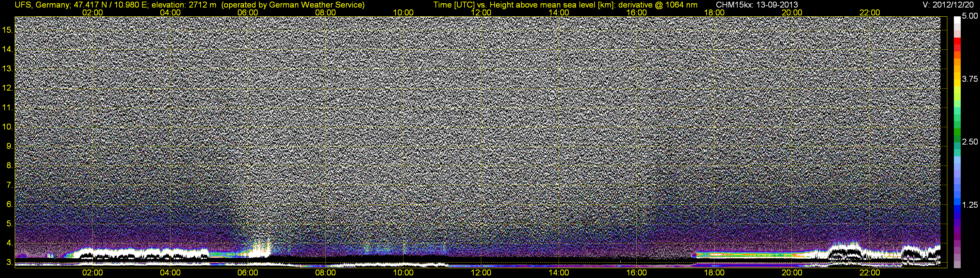This screenshot has height=278, width=980.
Task: Select "10:00" on the bottom time axis
Action: pyautogui.click(x=403, y=273)
